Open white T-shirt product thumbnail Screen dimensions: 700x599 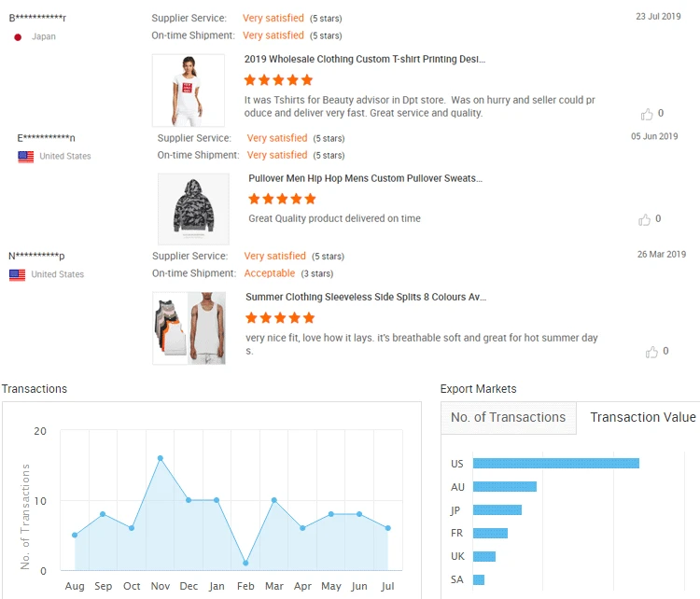(189, 91)
